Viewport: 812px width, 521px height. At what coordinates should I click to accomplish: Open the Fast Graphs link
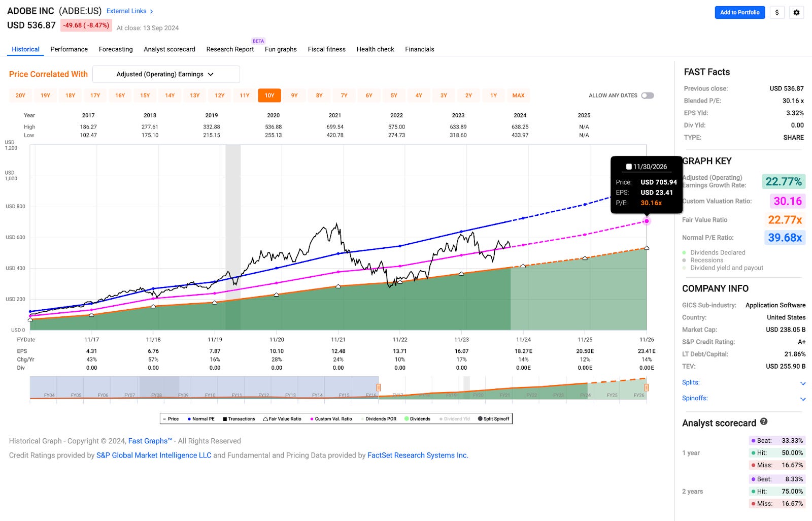tap(150, 441)
